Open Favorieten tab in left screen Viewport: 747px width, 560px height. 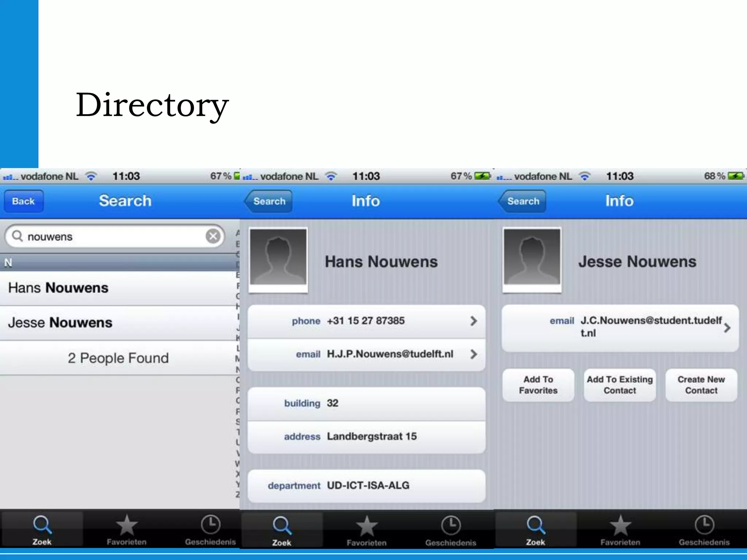(x=127, y=530)
